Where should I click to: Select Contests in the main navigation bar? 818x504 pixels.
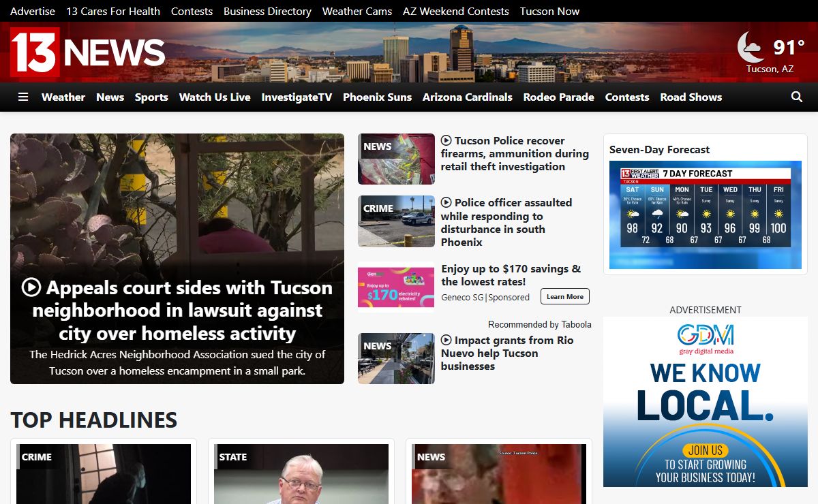pos(627,97)
